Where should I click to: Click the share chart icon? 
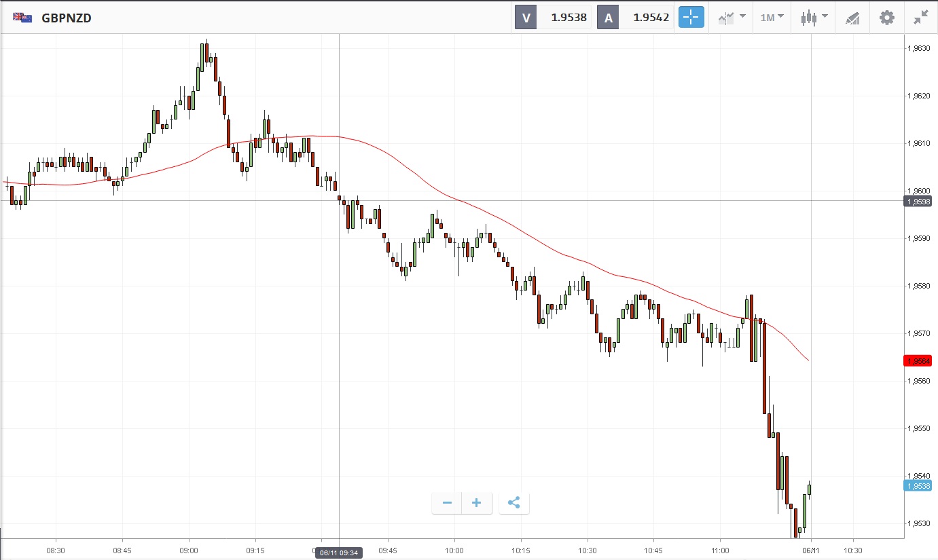(514, 503)
